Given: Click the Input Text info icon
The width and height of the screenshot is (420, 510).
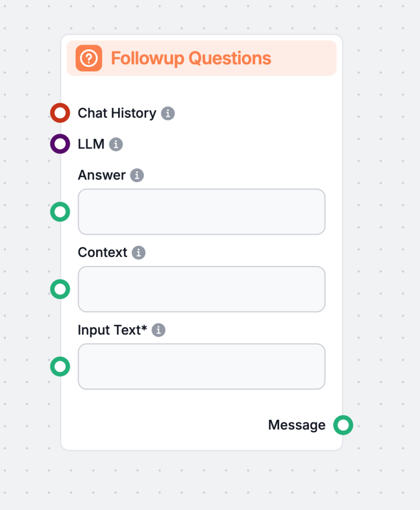Looking at the screenshot, I should tap(158, 330).
